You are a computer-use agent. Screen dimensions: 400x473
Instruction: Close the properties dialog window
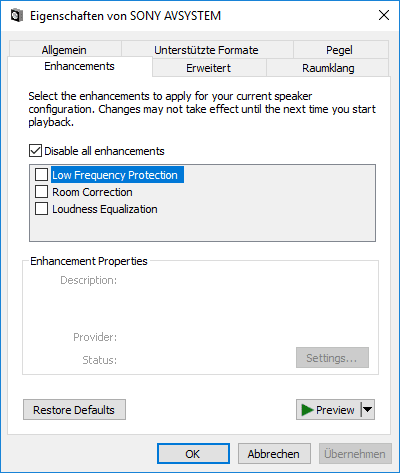[x=384, y=15]
